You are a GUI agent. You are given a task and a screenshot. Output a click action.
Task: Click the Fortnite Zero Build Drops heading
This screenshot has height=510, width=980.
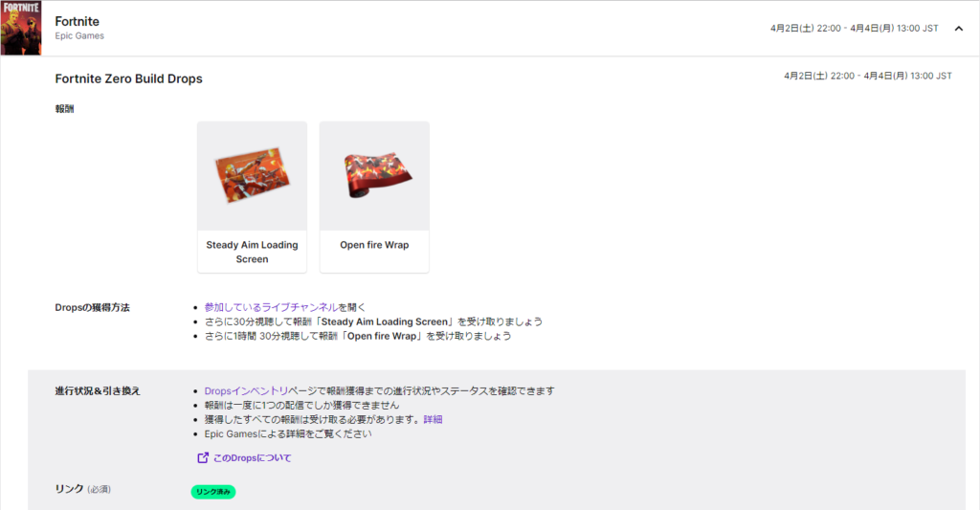tap(129, 78)
